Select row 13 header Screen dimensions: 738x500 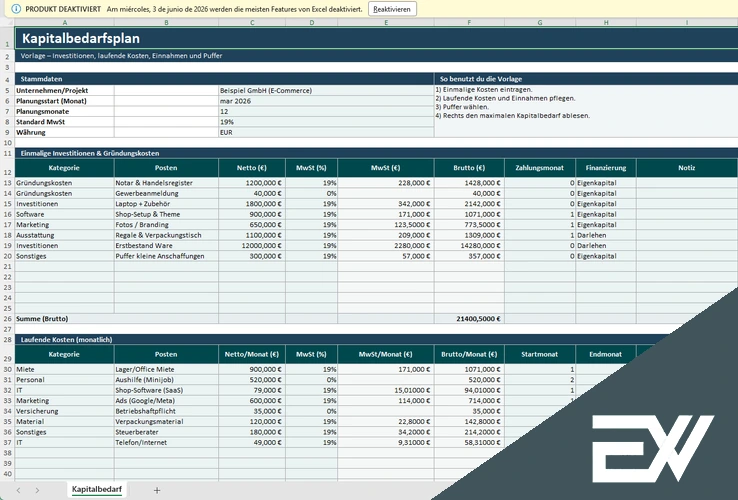pyautogui.click(x=7, y=183)
